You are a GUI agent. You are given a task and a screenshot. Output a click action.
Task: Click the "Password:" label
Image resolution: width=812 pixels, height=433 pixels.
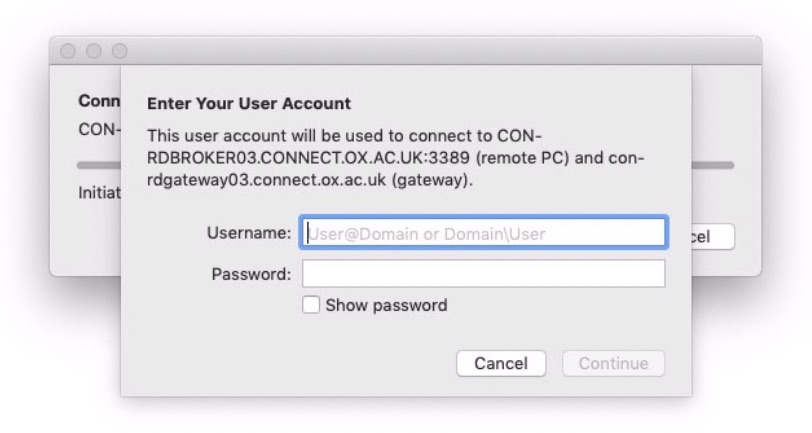tap(251, 273)
